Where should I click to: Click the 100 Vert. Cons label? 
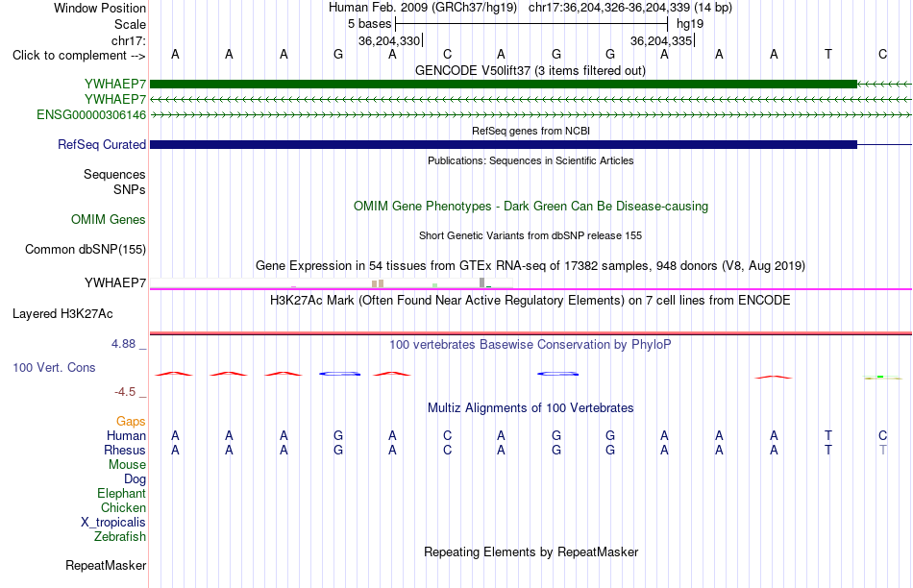(x=54, y=367)
